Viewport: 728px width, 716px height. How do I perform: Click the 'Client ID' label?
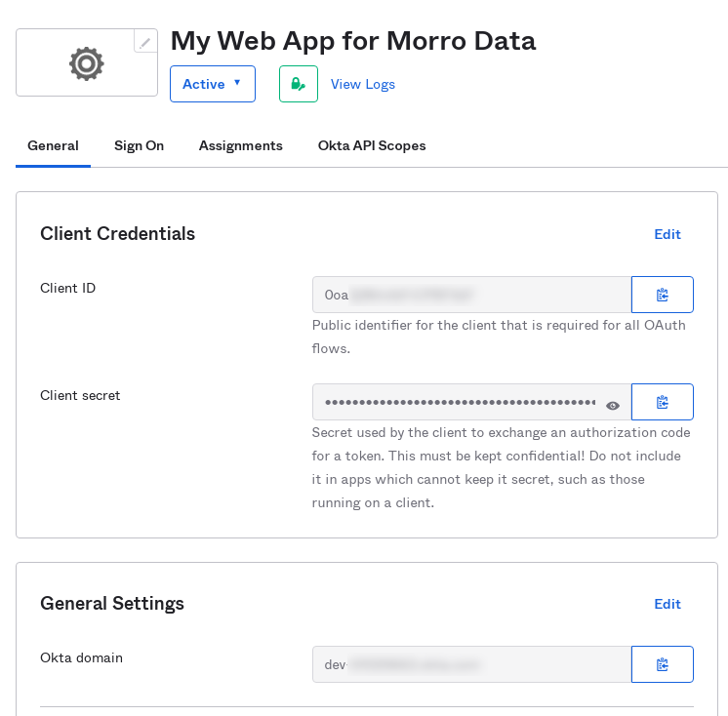click(x=67, y=288)
